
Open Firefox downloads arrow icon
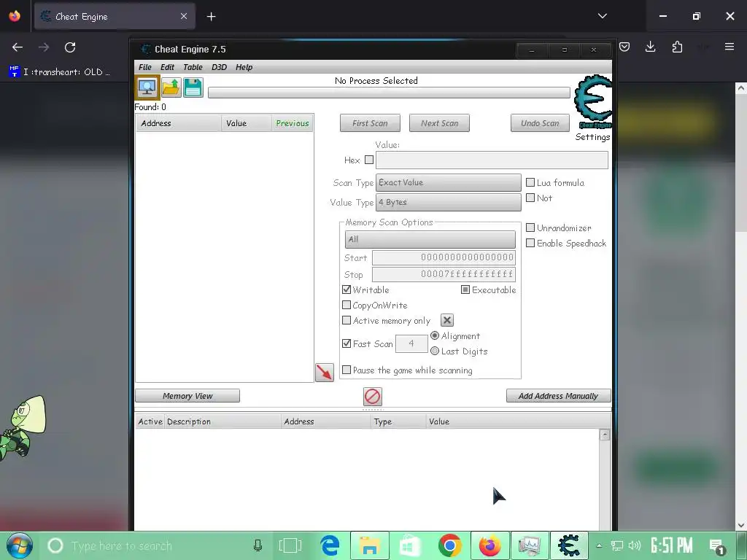click(650, 47)
